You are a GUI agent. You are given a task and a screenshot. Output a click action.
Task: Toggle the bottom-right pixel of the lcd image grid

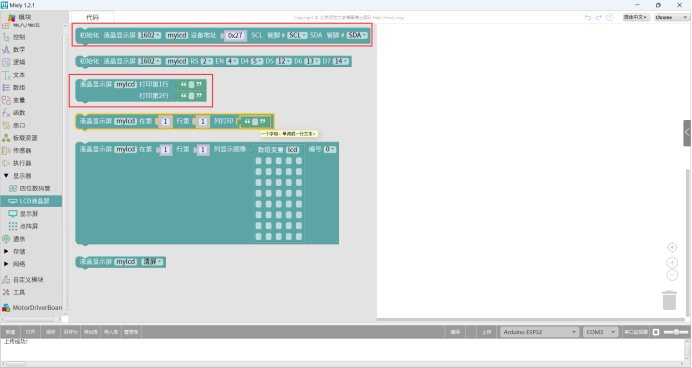pos(299,237)
